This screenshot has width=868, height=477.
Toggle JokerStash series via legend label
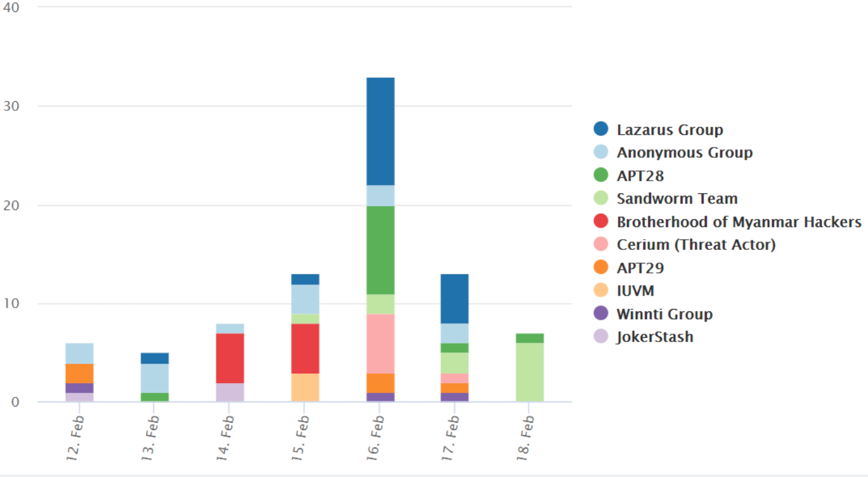click(655, 337)
